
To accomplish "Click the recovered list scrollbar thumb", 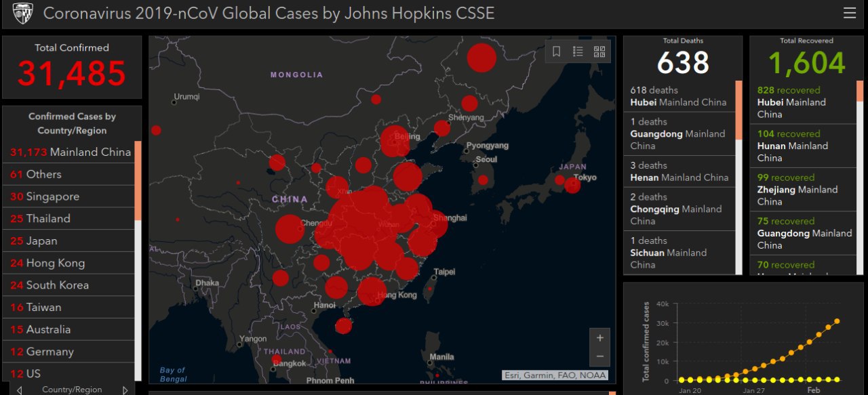I will coord(860,91).
